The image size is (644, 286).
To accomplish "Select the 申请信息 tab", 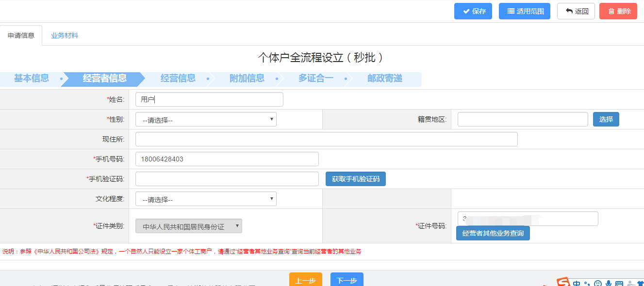I will (21, 35).
